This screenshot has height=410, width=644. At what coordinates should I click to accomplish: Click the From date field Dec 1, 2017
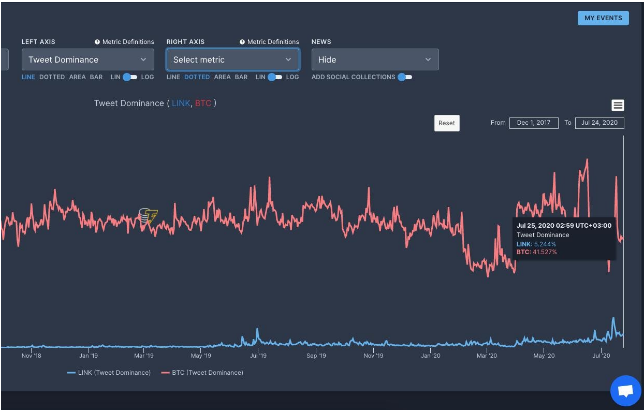[534, 123]
